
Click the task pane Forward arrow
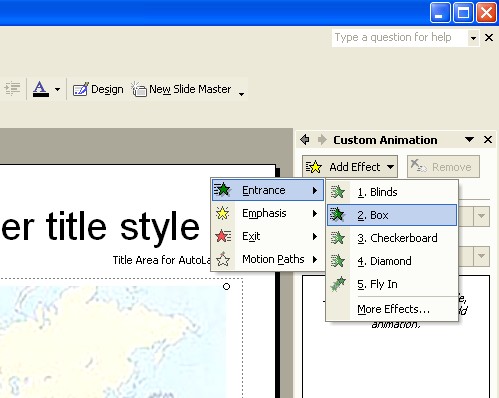coord(322,139)
